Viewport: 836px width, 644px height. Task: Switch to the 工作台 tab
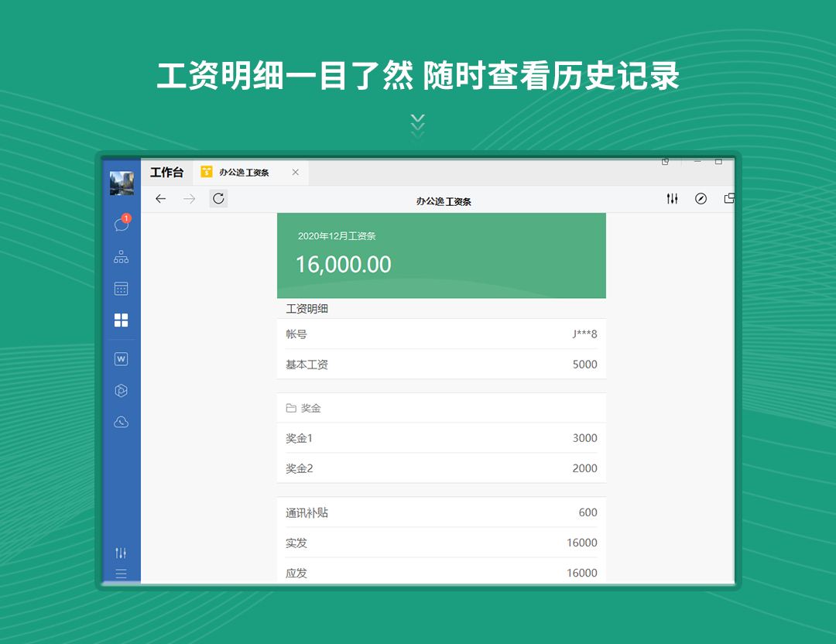(167, 173)
